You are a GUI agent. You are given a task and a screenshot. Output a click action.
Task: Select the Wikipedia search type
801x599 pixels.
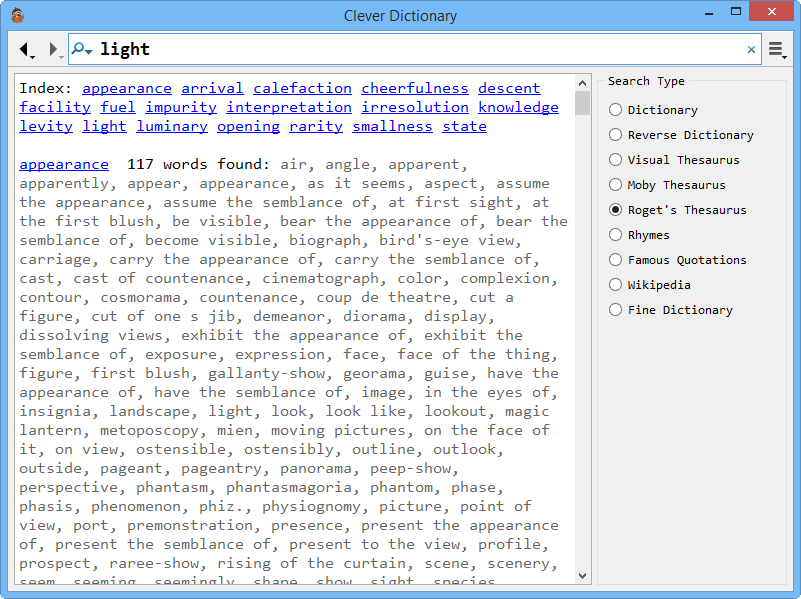coord(650,285)
